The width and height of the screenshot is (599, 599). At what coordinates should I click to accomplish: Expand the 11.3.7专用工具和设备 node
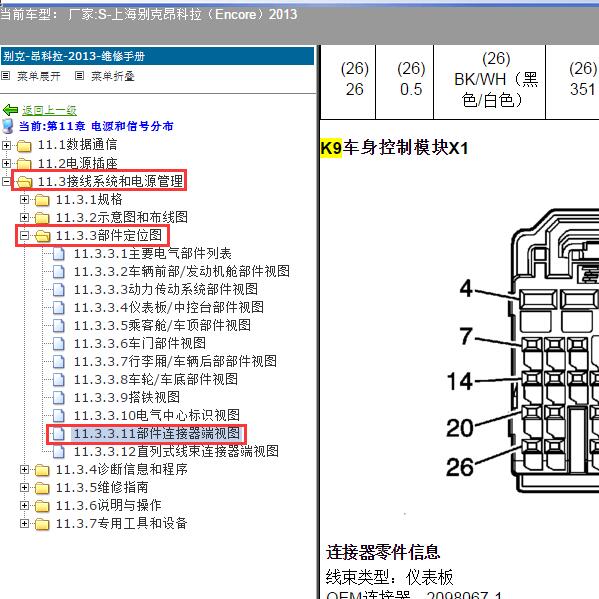tap(24, 523)
